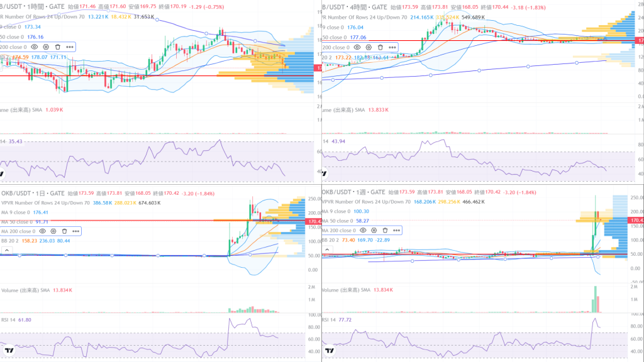Remove MA 200 from the 4時間 chart
644x362 pixels.
pos(380,47)
